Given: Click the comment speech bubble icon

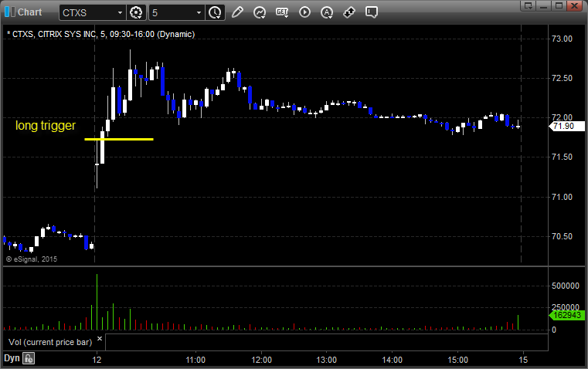Looking at the screenshot, I should 371,12.
